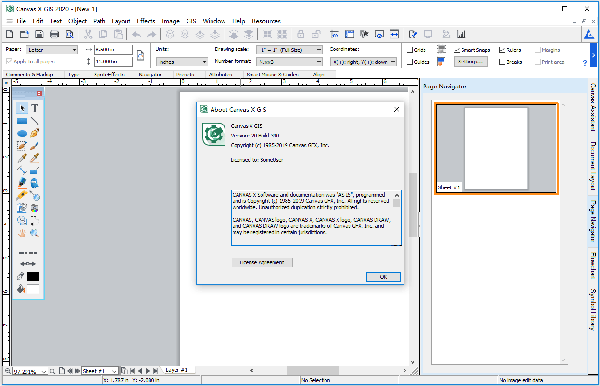Screen dimensions: 600x386
Task: Open the Drawing scale dropdown
Action: (x=289, y=50)
